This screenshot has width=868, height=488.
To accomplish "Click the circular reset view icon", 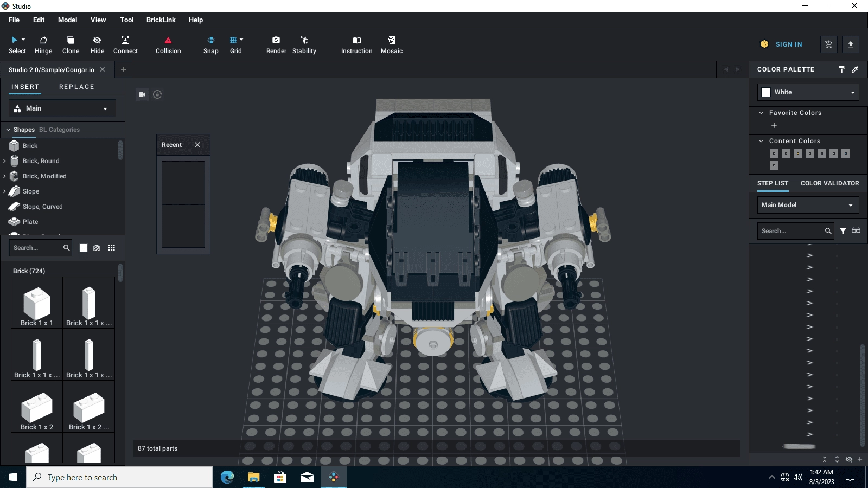I will pyautogui.click(x=157, y=94).
